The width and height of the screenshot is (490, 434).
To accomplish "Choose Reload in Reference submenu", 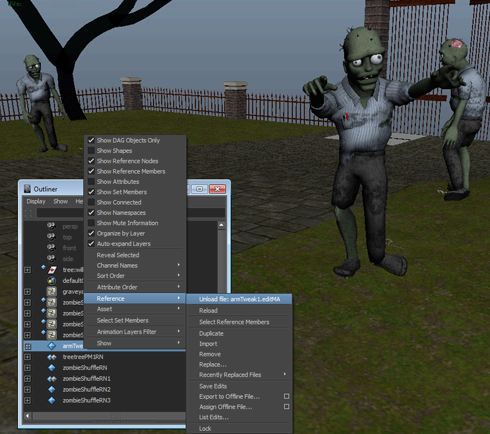I will pos(240,310).
